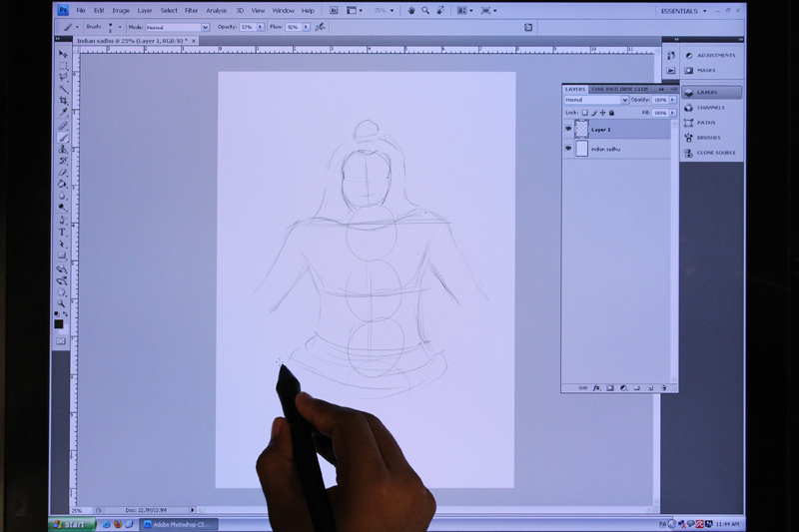Click the layer style fx icon
Viewport: 799px width, 532px height.
point(595,386)
